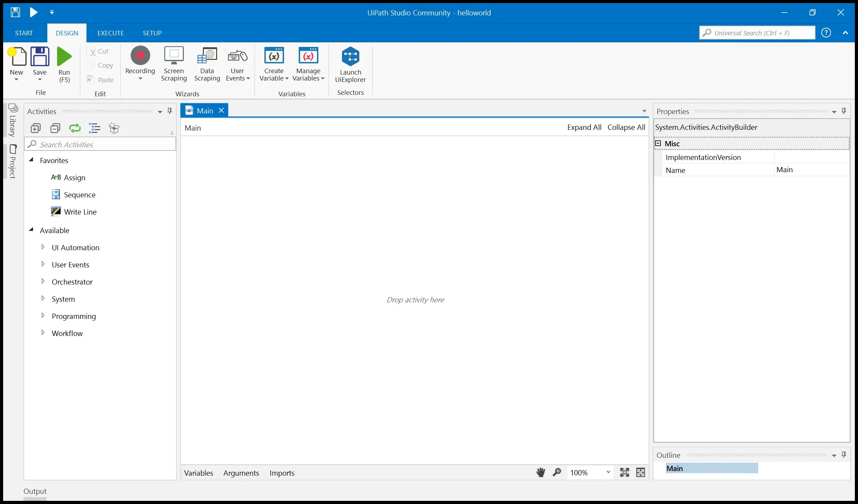Viewport: 858px width, 504px height.
Task: Switch to the SETUP ribbon tab
Action: point(152,33)
